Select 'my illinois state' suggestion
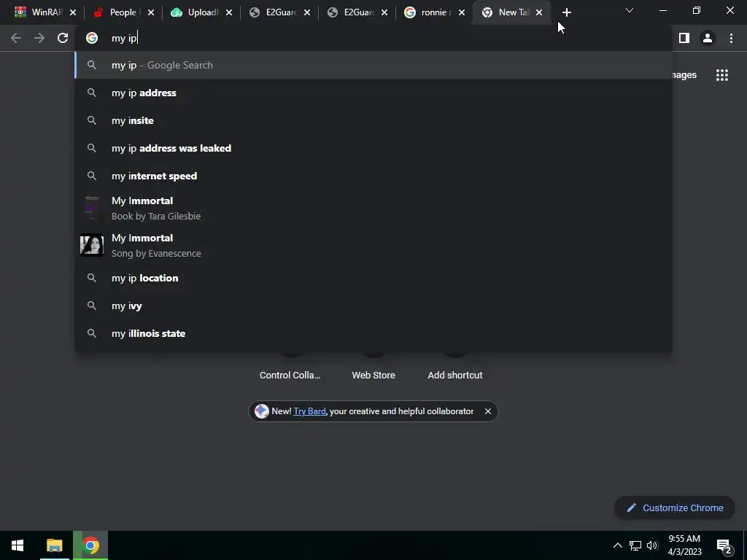 [x=373, y=333]
